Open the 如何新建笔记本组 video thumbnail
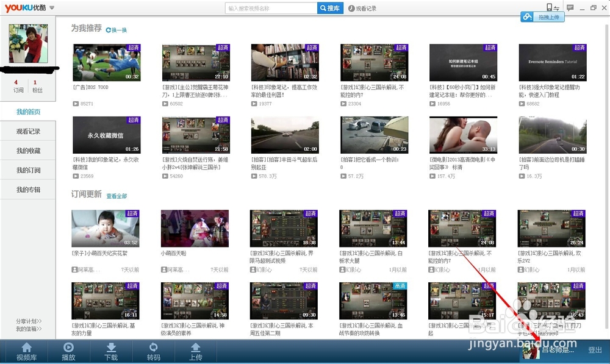This screenshot has height=364, width=610. [463, 62]
